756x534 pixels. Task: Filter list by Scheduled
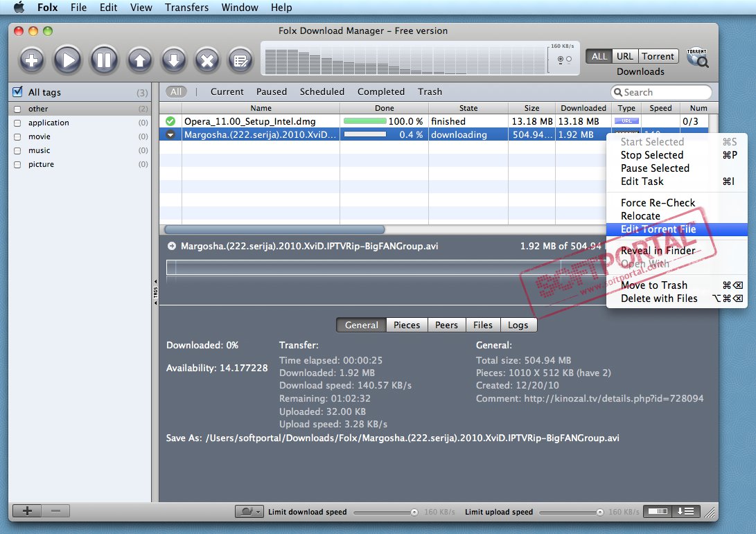pos(322,91)
